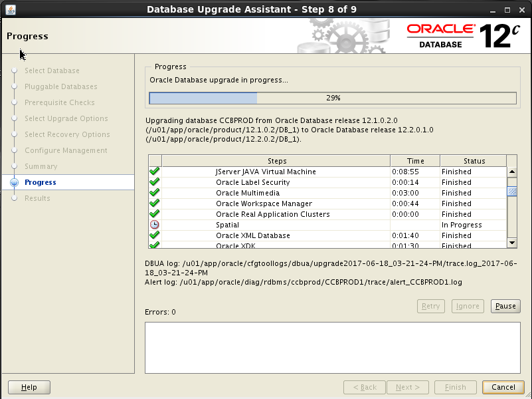Click the Status column header
Screen dimensions: 532x399
[474, 161]
